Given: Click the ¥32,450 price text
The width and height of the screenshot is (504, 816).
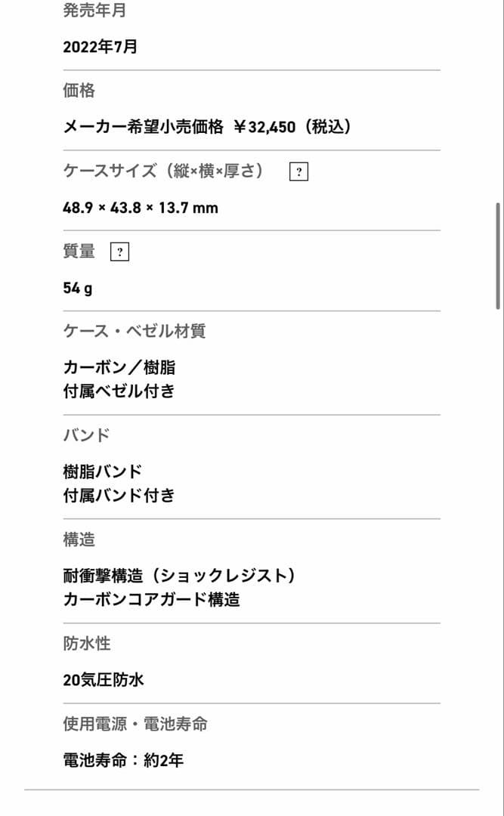Looking at the screenshot, I should click(264, 126).
